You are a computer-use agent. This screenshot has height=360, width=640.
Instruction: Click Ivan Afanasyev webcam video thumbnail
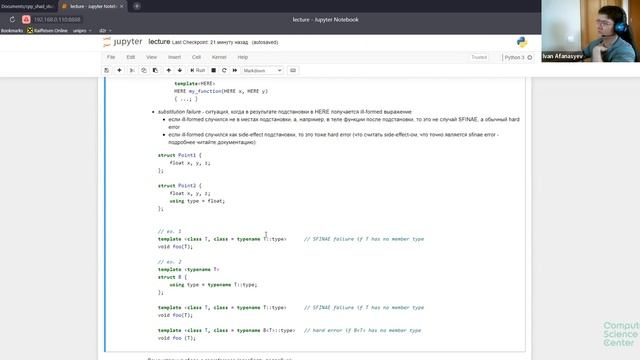pos(591,31)
